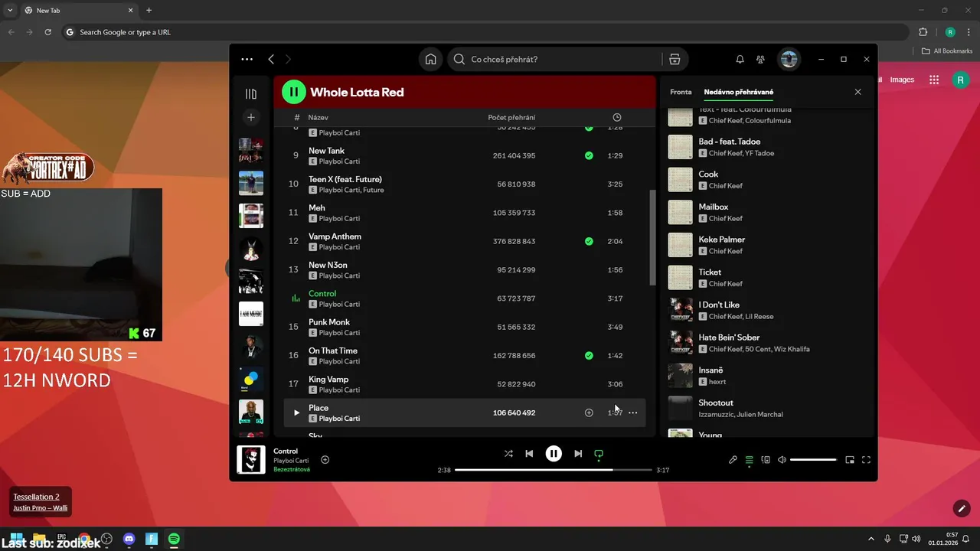Go forward with Spotify forward arrow
This screenshot has width=980, height=551.
coord(288,59)
